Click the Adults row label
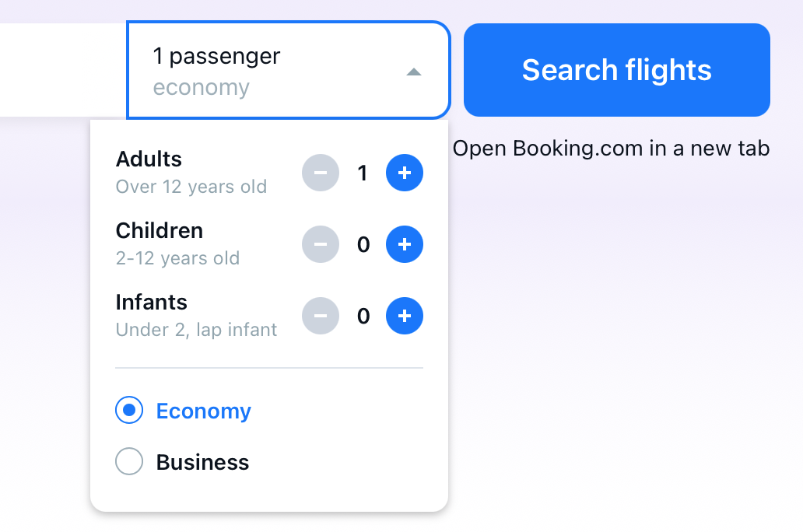The height and width of the screenshot is (532, 803). [x=149, y=159]
